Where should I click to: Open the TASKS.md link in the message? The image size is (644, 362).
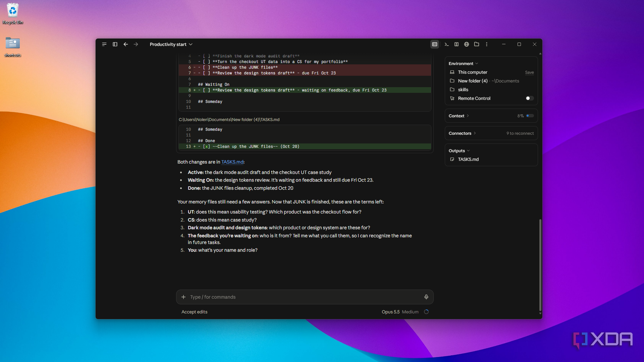coord(232,162)
